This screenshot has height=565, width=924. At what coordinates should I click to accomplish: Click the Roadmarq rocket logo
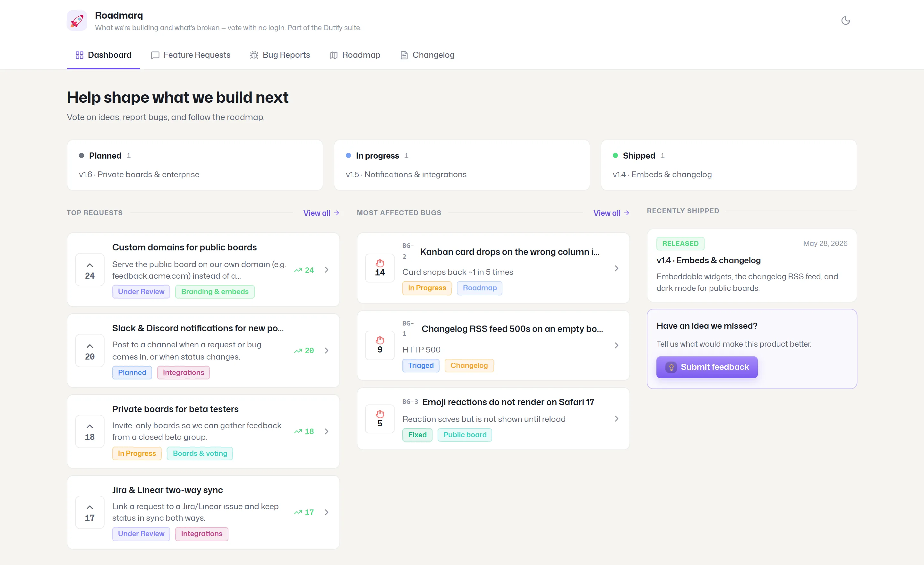[x=77, y=21]
